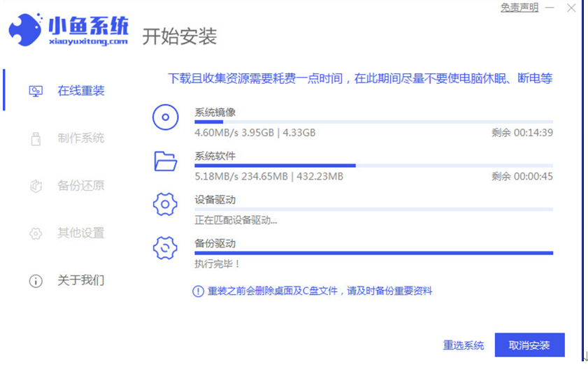
Task: Click the 备份驱动 refresh gear icon
Action: [x=165, y=248]
